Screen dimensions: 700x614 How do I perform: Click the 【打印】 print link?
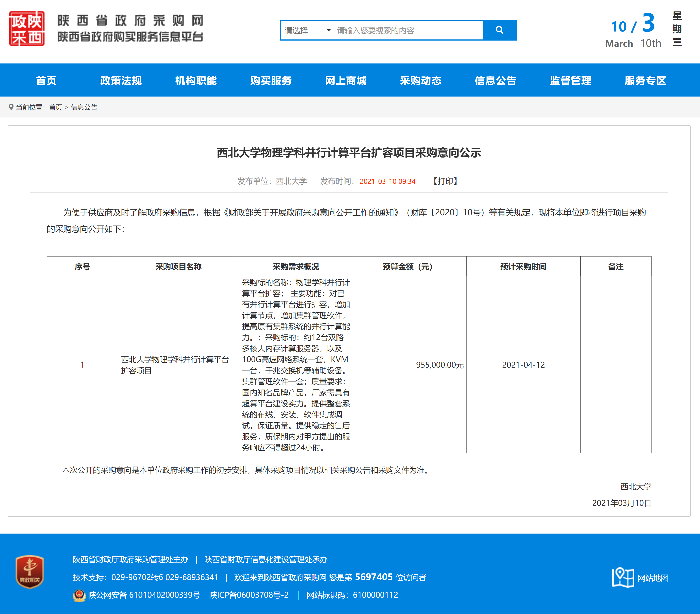pyautogui.click(x=445, y=181)
